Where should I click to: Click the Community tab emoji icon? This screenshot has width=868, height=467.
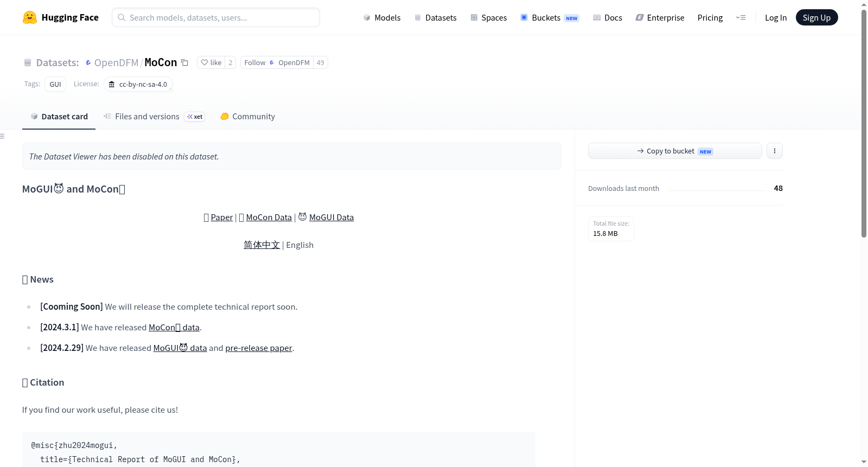pyautogui.click(x=225, y=116)
